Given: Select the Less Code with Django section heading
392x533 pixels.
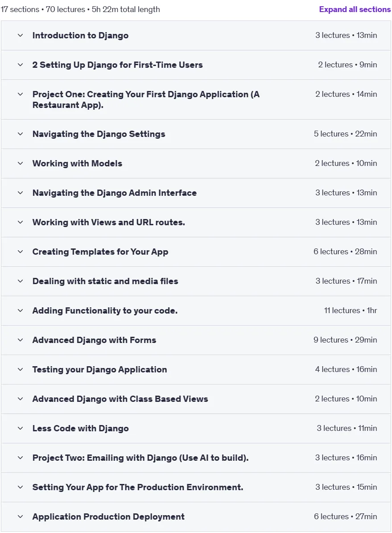Looking at the screenshot, I should click(x=81, y=428).
